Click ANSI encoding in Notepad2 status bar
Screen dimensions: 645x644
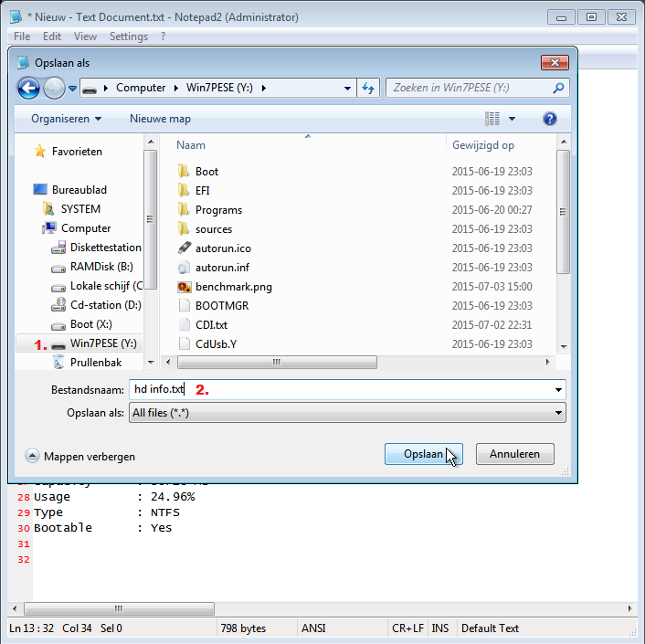[313, 628]
